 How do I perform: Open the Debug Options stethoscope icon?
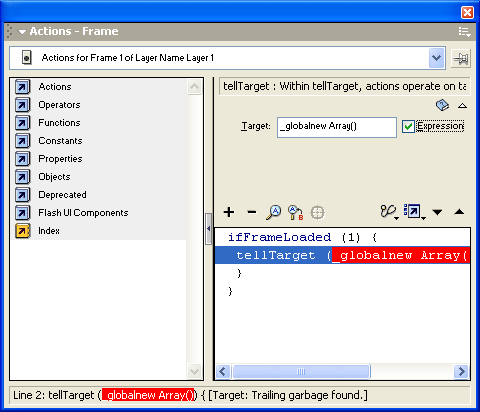tap(389, 212)
